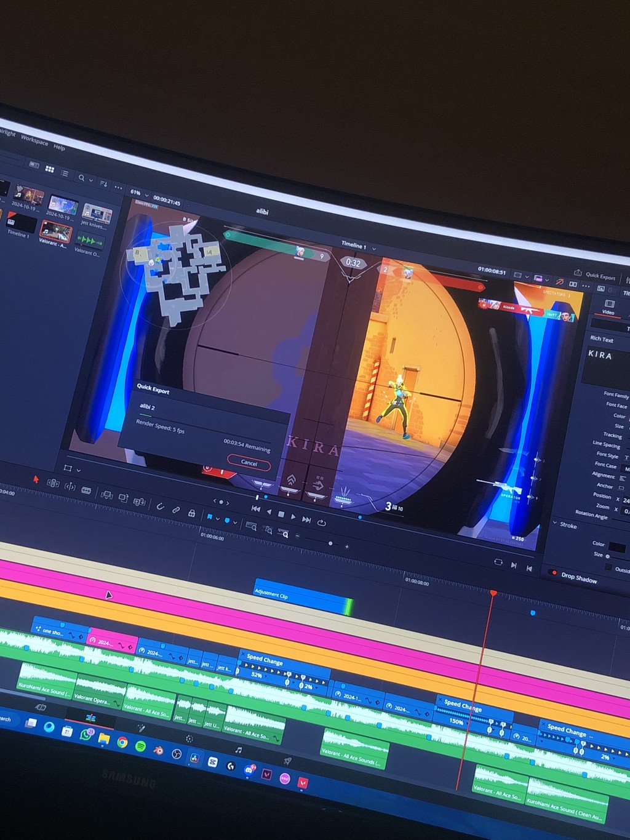This screenshot has width=630, height=840.
Task: Activate the Dynamic Trim Mode tool
Action: pos(70,486)
